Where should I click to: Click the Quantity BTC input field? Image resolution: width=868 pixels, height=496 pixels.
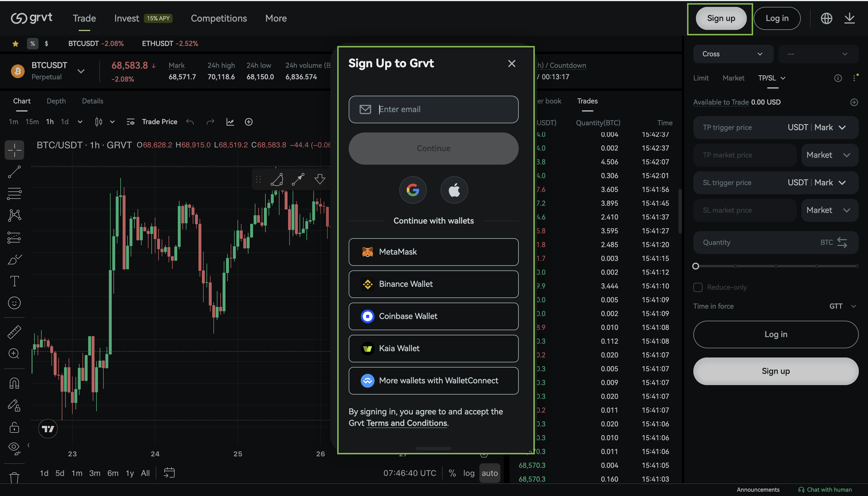776,243
